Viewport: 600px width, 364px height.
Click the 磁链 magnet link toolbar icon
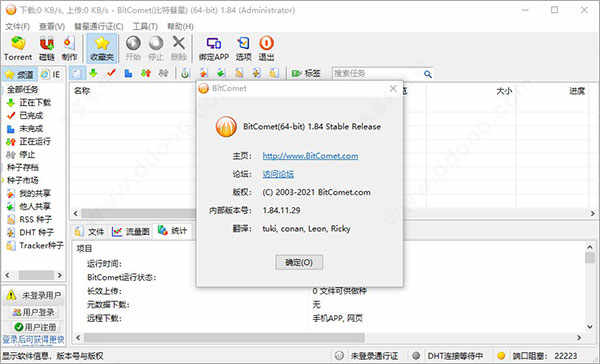pyautogui.click(x=47, y=49)
